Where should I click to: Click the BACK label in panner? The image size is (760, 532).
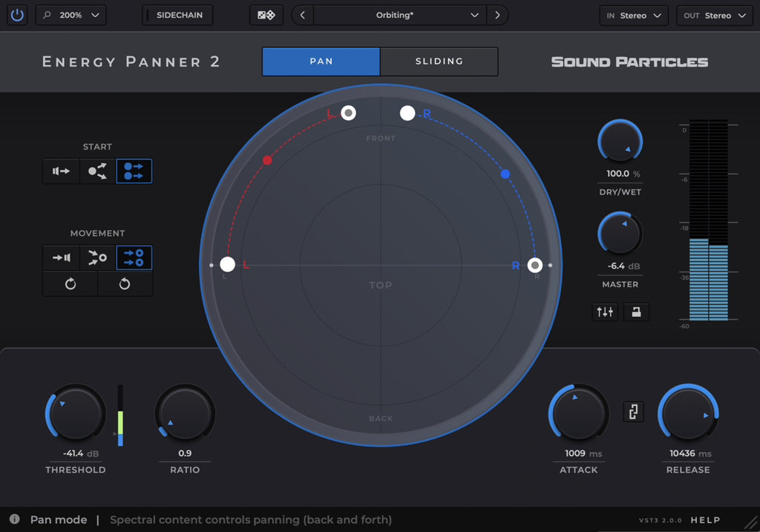[x=381, y=418]
